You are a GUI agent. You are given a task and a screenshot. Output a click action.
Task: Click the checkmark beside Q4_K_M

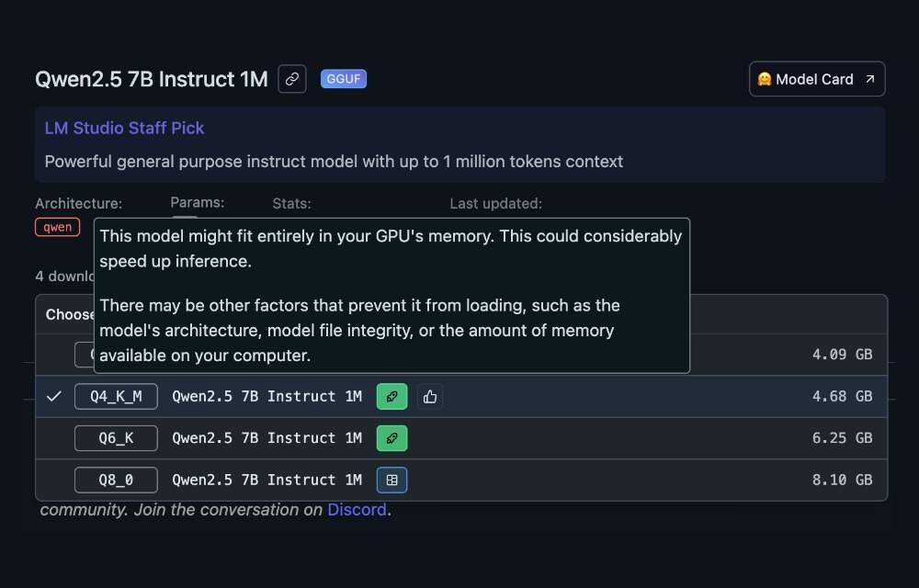click(54, 397)
